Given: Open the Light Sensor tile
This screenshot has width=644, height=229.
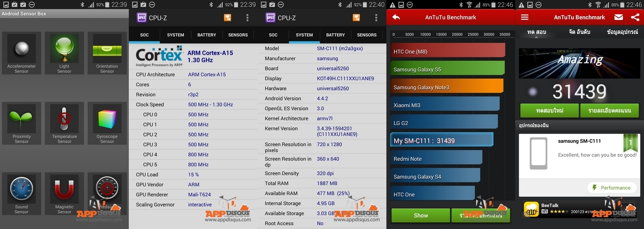Looking at the screenshot, I should (x=64, y=53).
